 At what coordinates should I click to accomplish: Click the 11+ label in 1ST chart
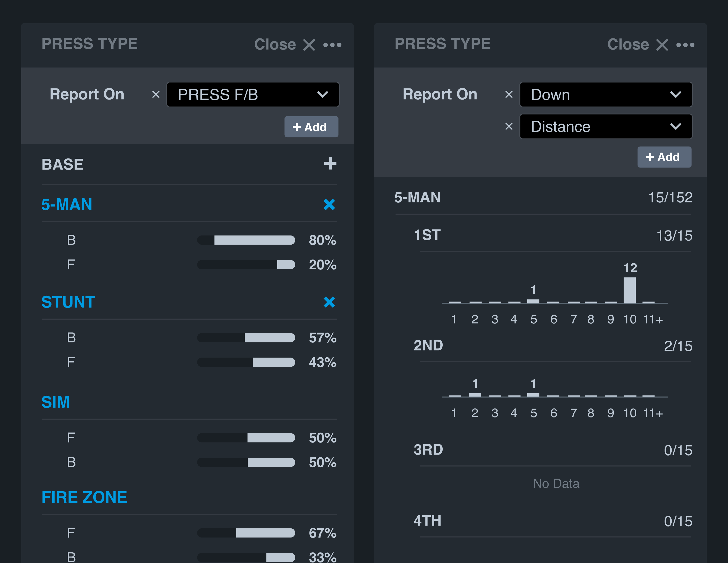(653, 319)
